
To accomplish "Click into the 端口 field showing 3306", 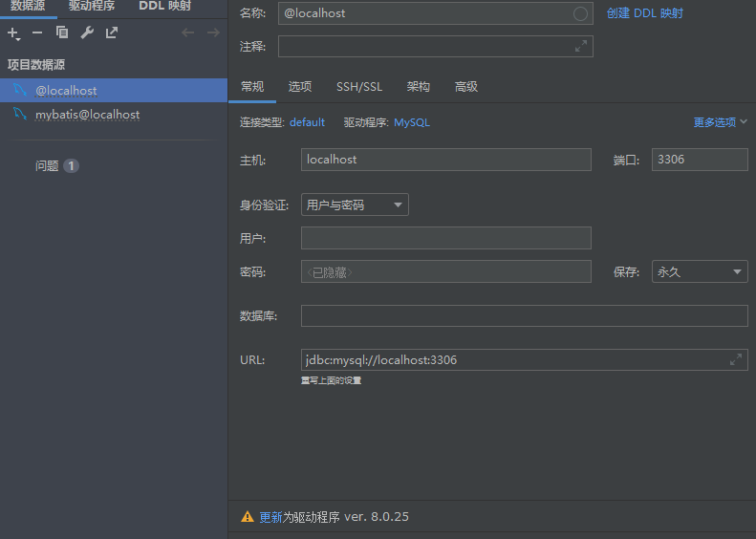I will tap(700, 160).
